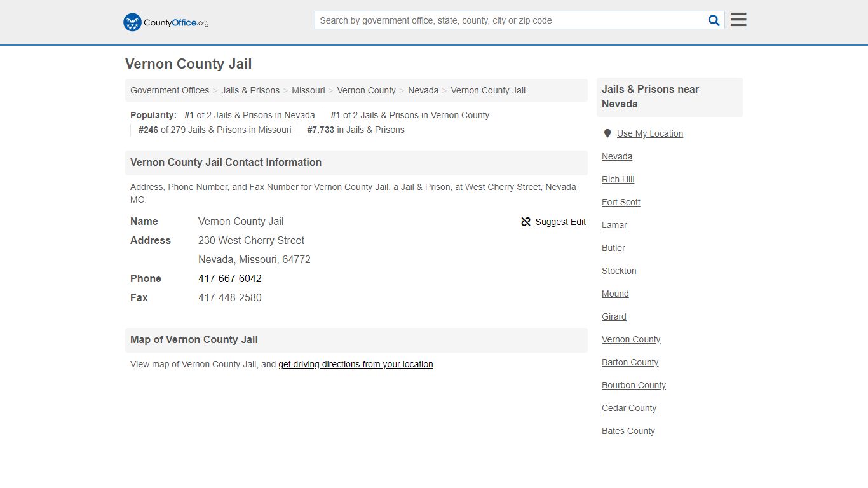Call phone number 417-667-6042
868x488 pixels.
tap(230, 278)
